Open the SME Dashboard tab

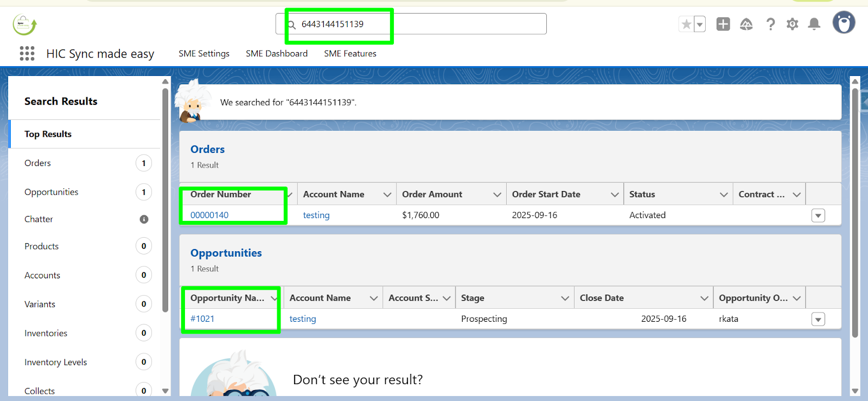(x=277, y=54)
